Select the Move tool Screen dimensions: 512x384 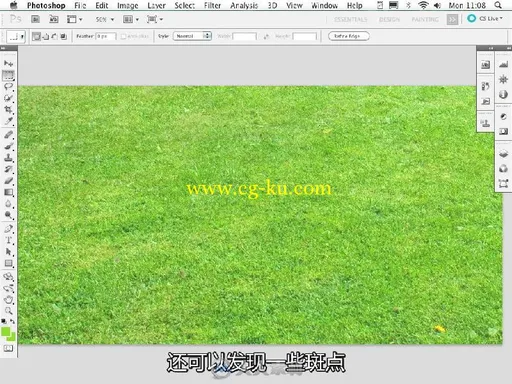click(x=8, y=63)
